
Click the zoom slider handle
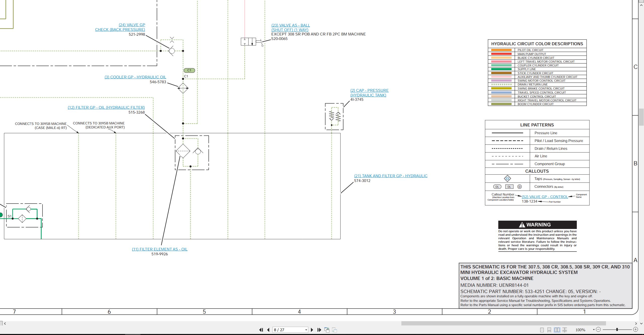click(617, 329)
